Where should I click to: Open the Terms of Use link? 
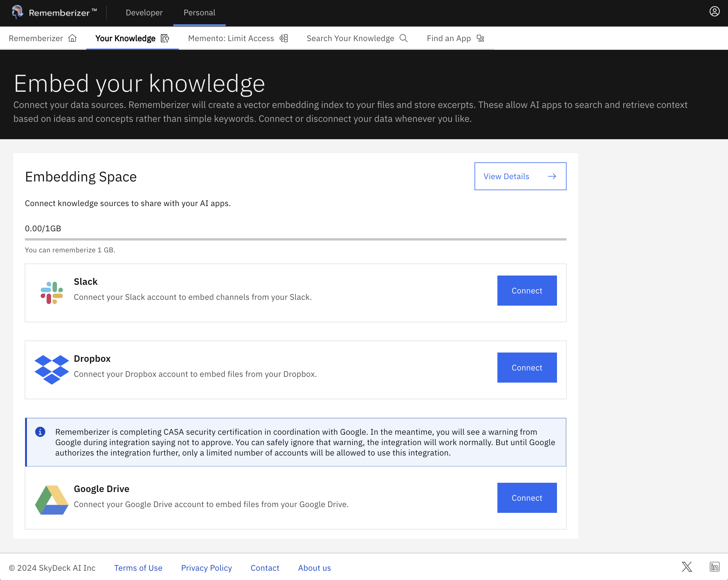pos(138,568)
